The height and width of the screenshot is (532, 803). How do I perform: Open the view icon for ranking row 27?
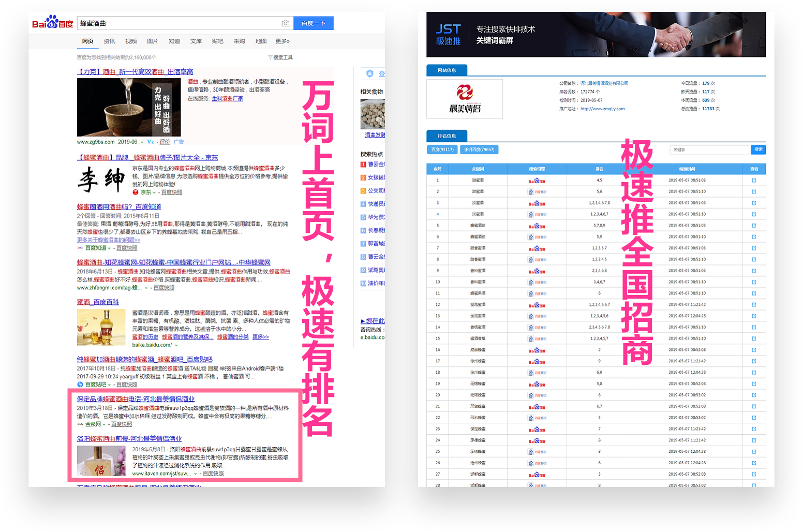click(754, 474)
